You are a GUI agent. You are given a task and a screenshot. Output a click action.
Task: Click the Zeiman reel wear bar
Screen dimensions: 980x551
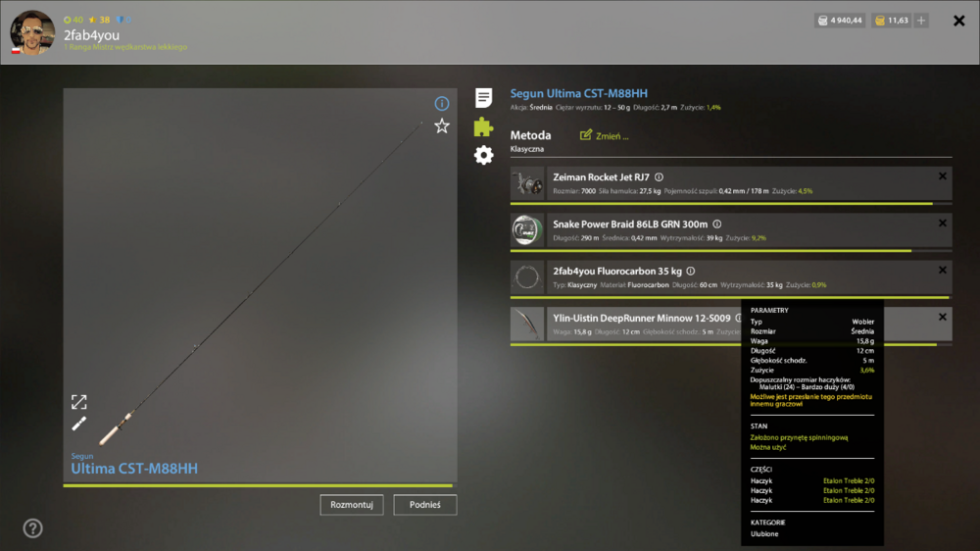731,204
